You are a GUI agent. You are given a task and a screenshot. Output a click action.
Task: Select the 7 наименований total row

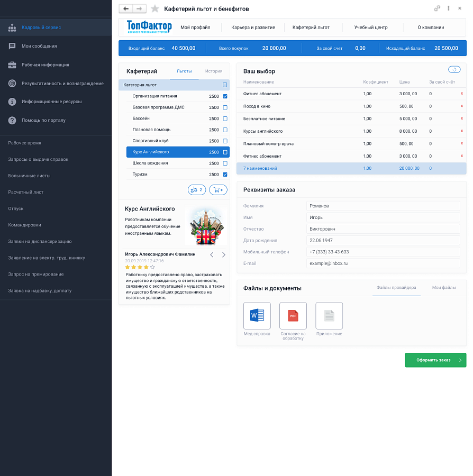point(351,168)
